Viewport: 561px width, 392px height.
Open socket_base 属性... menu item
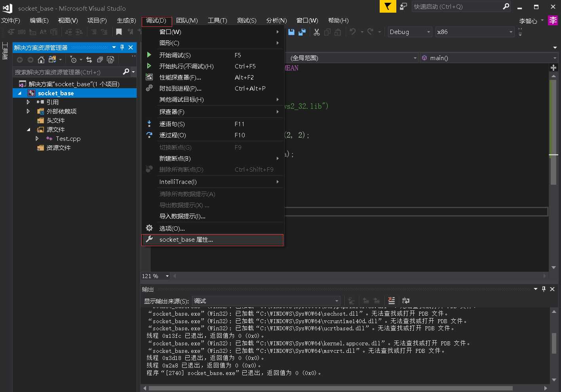coord(213,240)
